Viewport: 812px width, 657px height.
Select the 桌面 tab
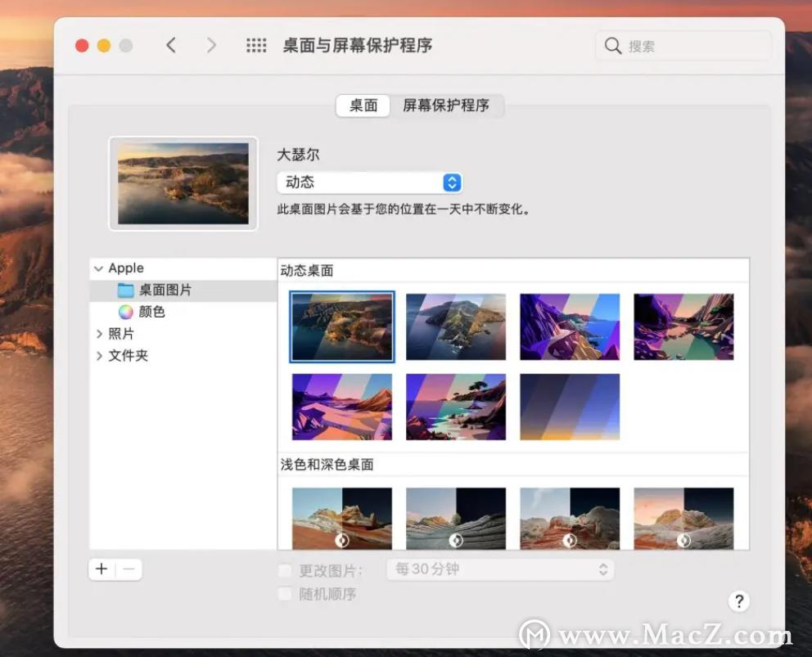(x=362, y=106)
